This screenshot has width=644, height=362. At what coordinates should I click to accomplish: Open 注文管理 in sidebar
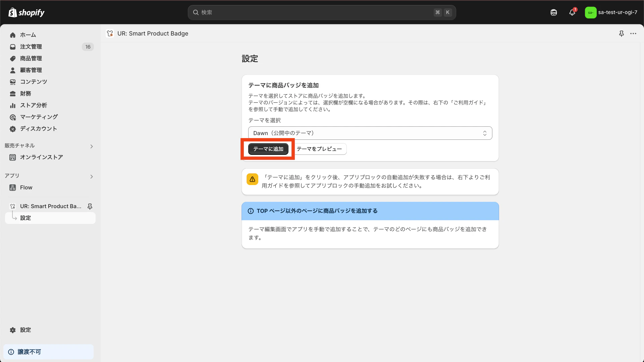(50, 47)
